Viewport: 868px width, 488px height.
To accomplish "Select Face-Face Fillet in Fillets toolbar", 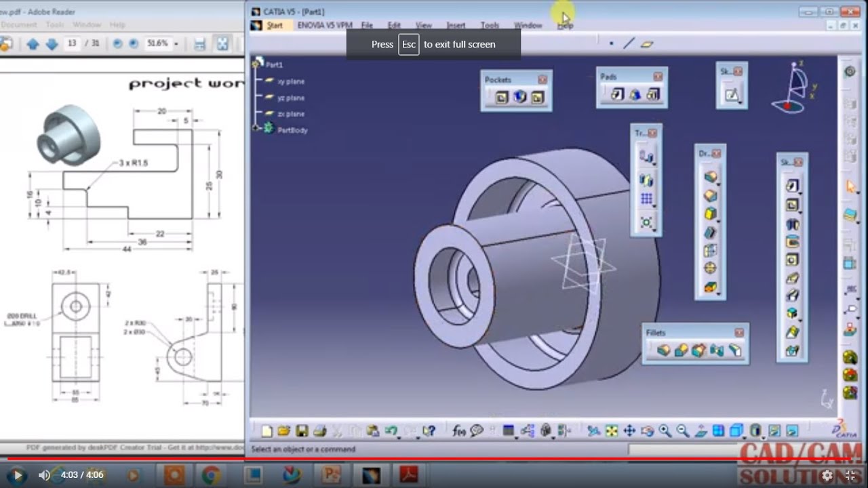I will click(x=717, y=350).
